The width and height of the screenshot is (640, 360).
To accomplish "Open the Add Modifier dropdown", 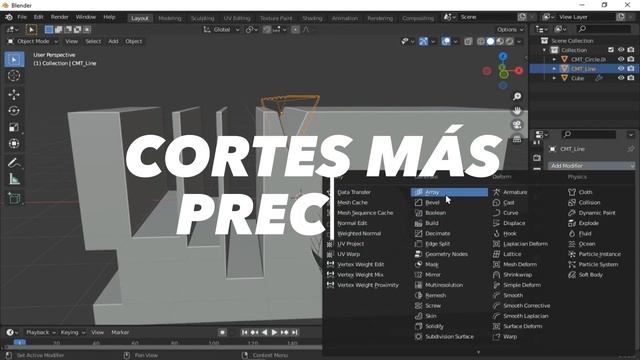I will point(591,166).
